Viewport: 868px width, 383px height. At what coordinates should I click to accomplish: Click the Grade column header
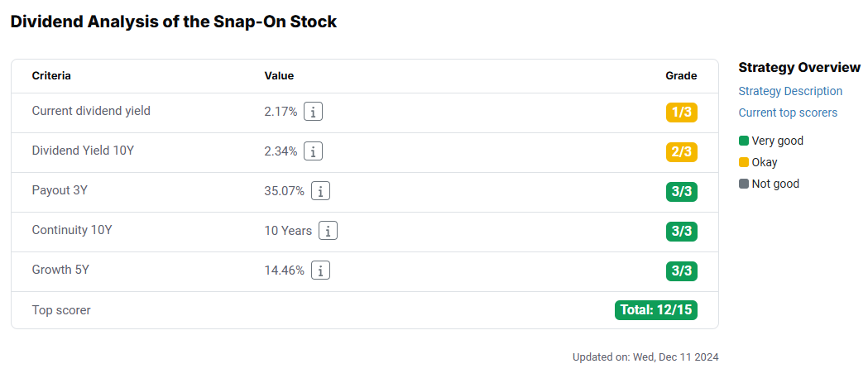tap(682, 76)
